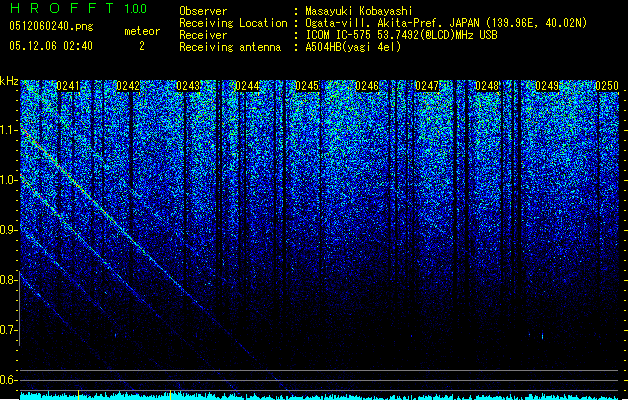Image resolution: width=629 pixels, height=400 pixels.
Task: Click the 0248 time marker
Action: tap(487, 86)
